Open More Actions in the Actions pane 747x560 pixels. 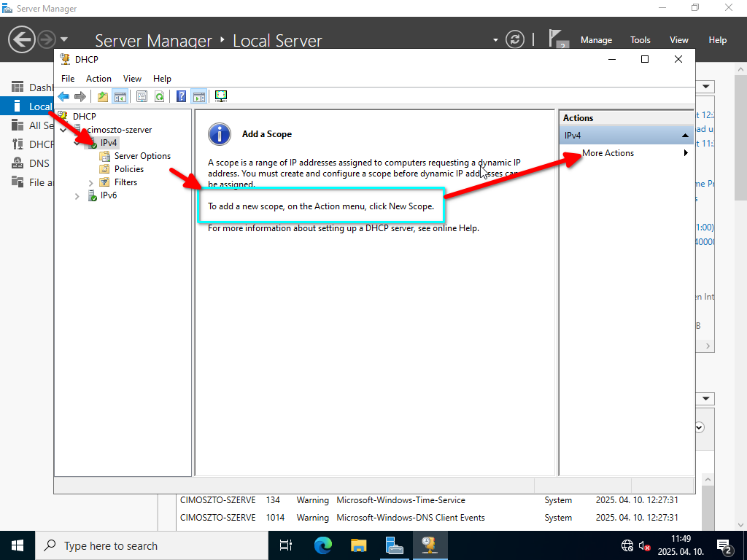608,153
